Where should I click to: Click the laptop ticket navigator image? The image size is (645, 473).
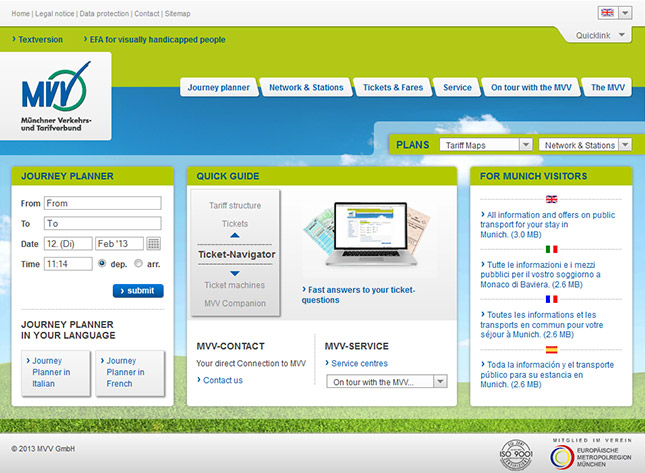369,234
